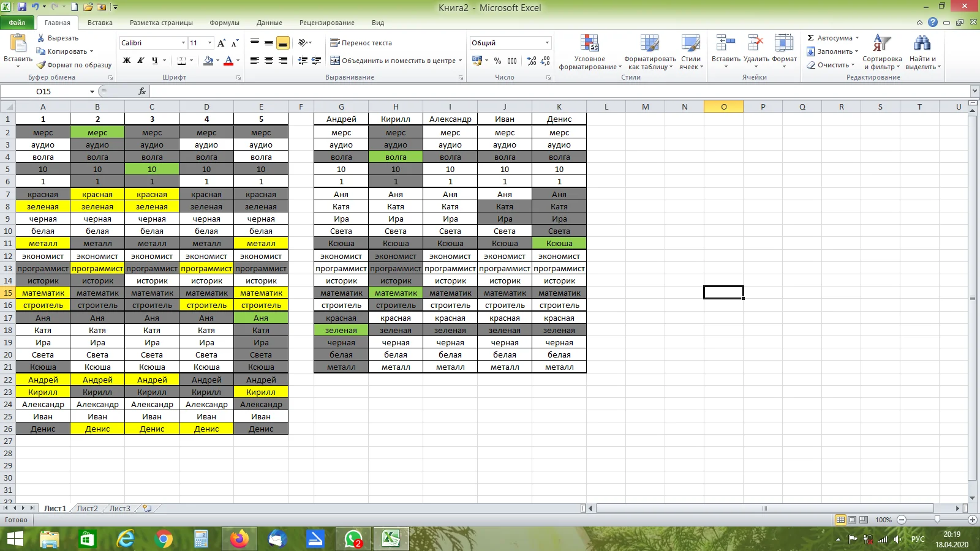Switch to the Вставка tab
The image size is (980, 551).
100,23
